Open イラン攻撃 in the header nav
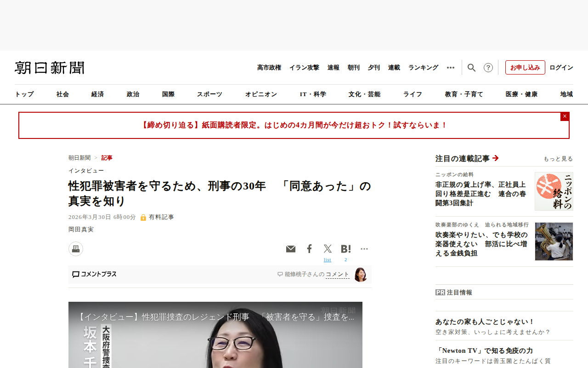This screenshot has width=588, height=368. 304,68
